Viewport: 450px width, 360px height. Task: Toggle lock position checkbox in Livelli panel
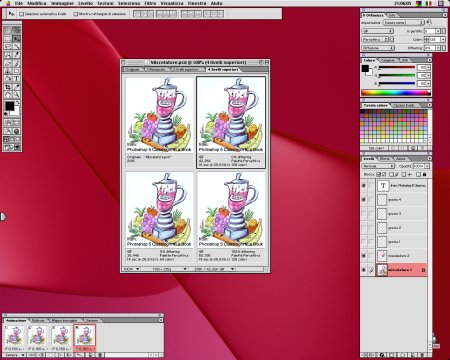tap(404, 174)
